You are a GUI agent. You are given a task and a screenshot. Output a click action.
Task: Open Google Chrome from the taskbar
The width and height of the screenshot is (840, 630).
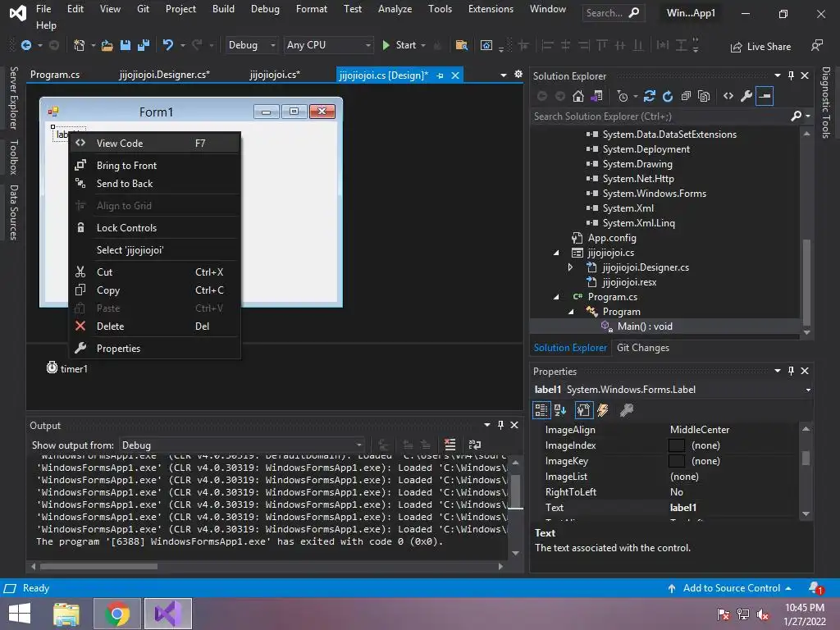pos(117,614)
